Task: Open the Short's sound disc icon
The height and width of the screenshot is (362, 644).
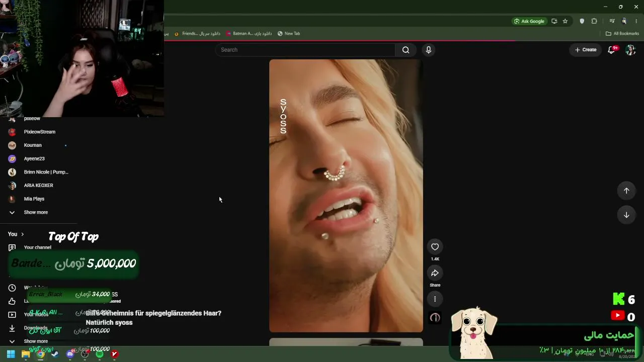Action: point(435,317)
